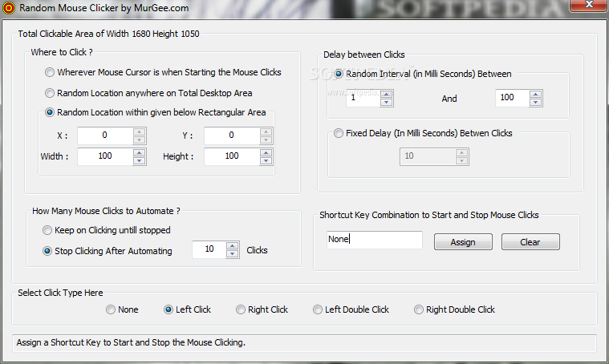The image size is (609, 364).
Task: Increase the rectangle Height value
Action: [x=266, y=152]
